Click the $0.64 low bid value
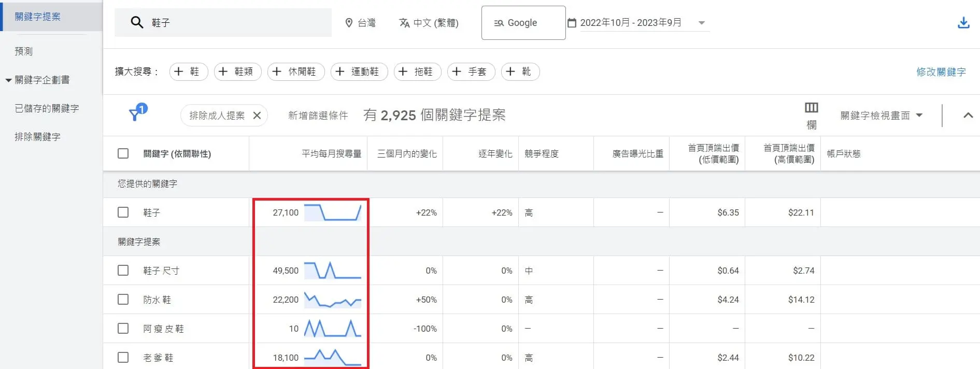This screenshot has width=980, height=369. tap(728, 271)
